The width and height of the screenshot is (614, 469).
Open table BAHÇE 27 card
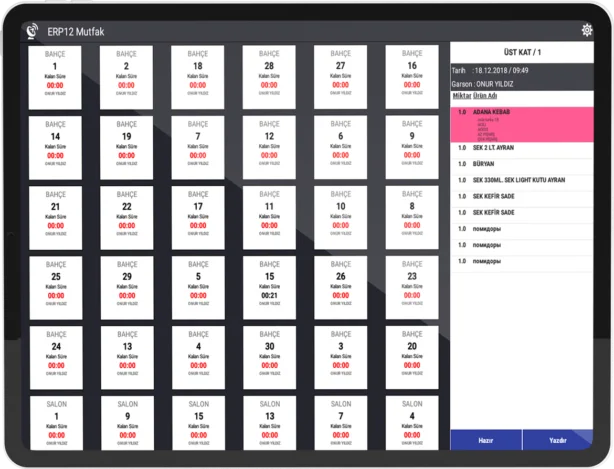click(x=340, y=77)
